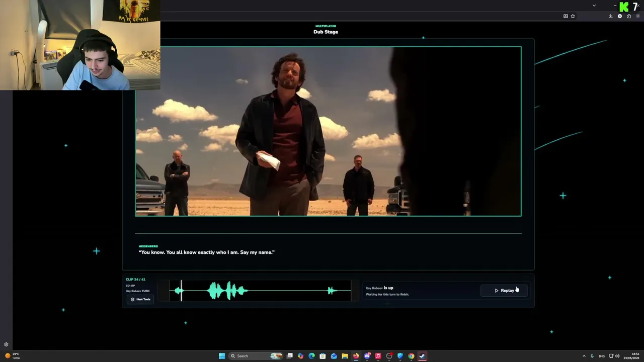Open the browser extensions menu

[629, 16]
